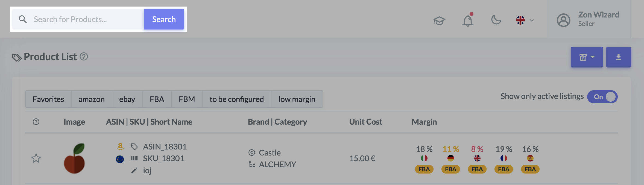This screenshot has width=644, height=185.
Task: Click the ASIN_18301 product link
Action: click(x=165, y=147)
